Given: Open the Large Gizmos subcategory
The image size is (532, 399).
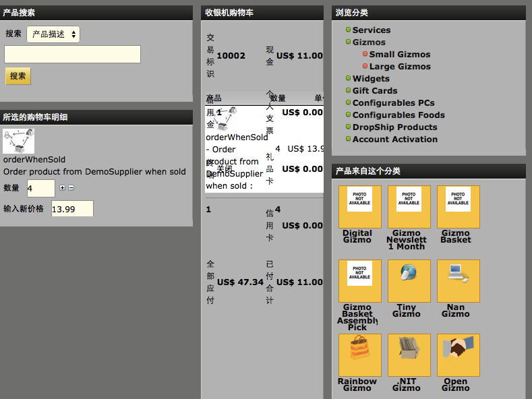Looking at the screenshot, I should pyautogui.click(x=399, y=67).
